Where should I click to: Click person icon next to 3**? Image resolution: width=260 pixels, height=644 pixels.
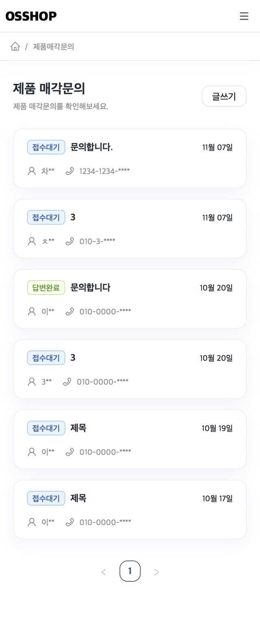[x=32, y=382]
